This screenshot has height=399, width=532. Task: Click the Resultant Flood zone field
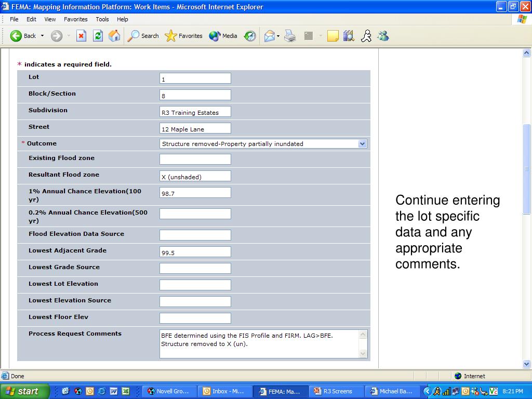(195, 176)
